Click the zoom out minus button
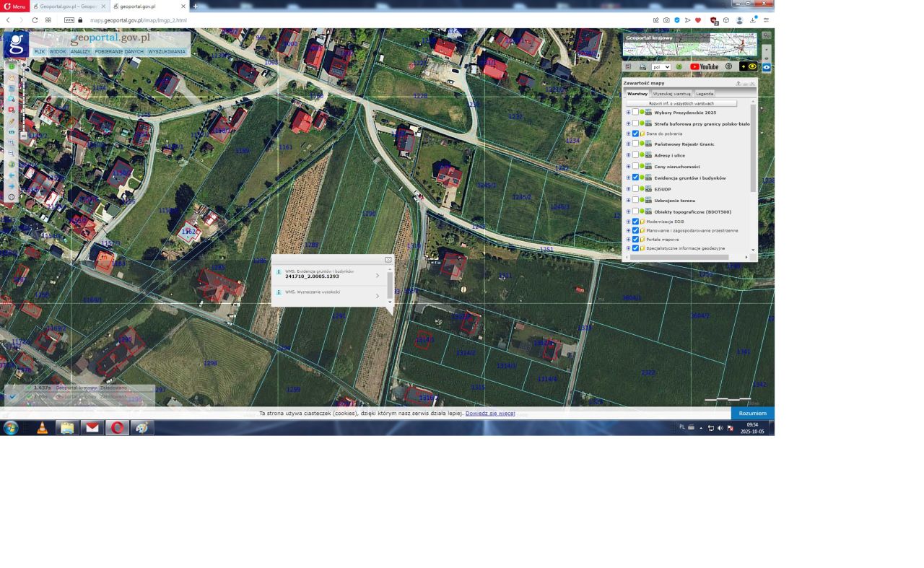The image size is (924, 568). [23, 136]
